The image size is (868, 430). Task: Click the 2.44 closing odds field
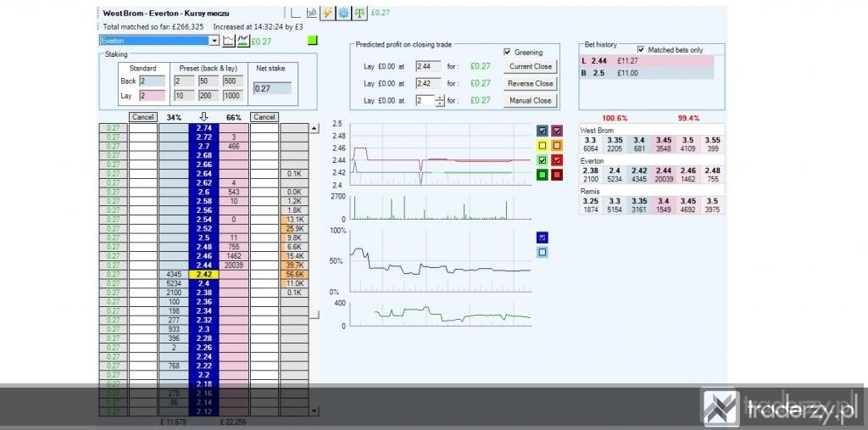pos(428,66)
